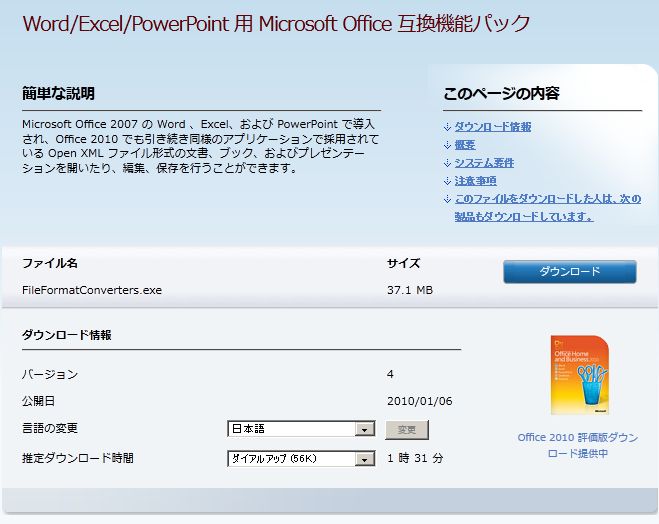Screen dimensions: 659x524
Task: Click dropdown arrow of the 言語の変更 combo box
Action: (364, 430)
